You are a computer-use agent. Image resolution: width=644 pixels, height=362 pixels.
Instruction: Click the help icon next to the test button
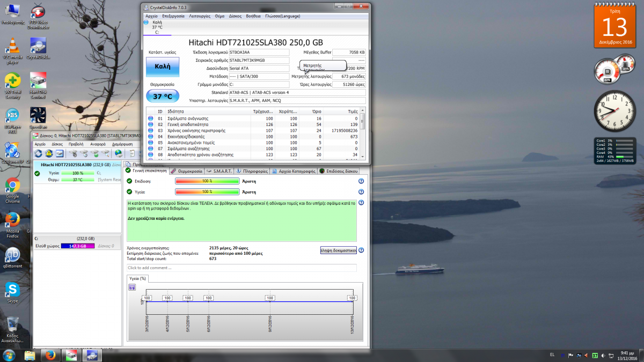pos(361,250)
